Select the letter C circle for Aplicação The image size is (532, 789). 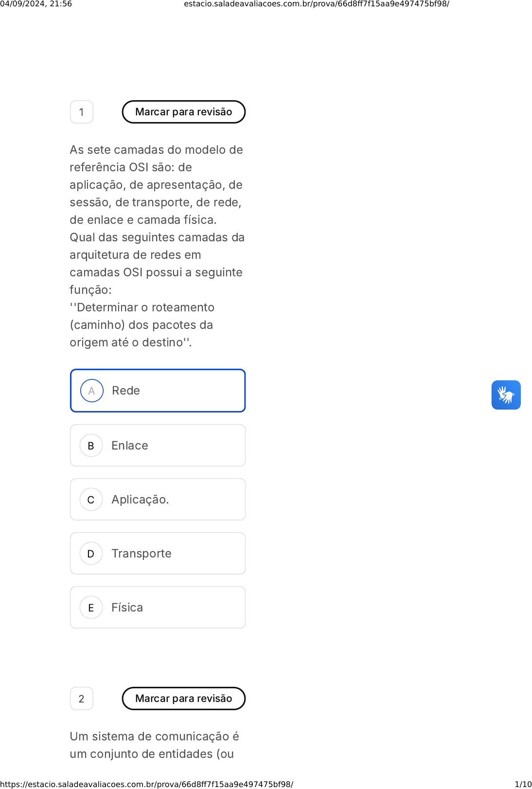pyautogui.click(x=91, y=500)
